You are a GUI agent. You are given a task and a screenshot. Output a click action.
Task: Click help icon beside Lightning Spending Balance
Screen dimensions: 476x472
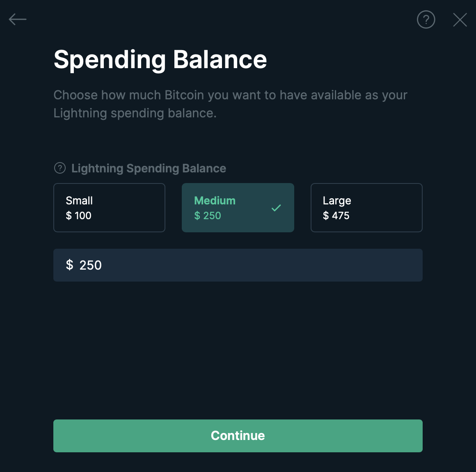tap(60, 168)
